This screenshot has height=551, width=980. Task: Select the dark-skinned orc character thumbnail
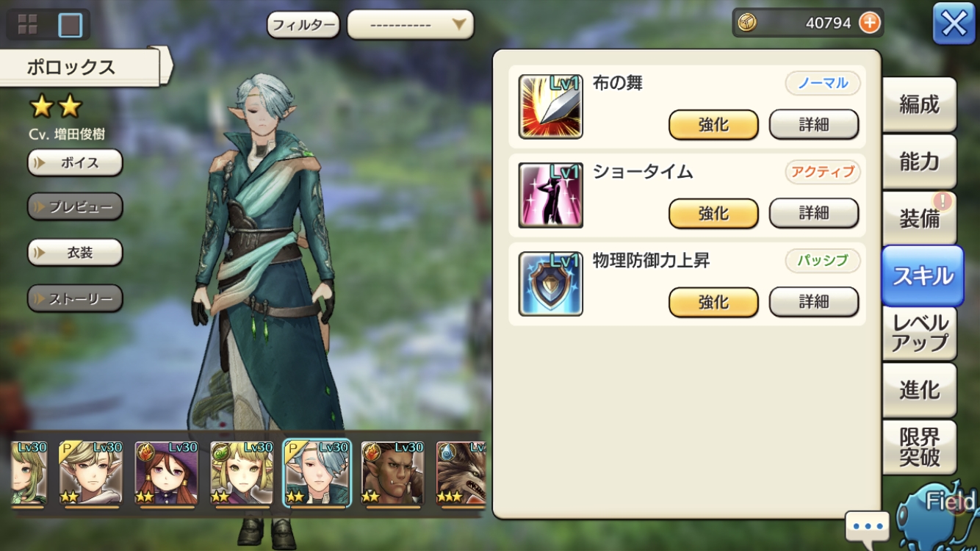pyautogui.click(x=393, y=474)
